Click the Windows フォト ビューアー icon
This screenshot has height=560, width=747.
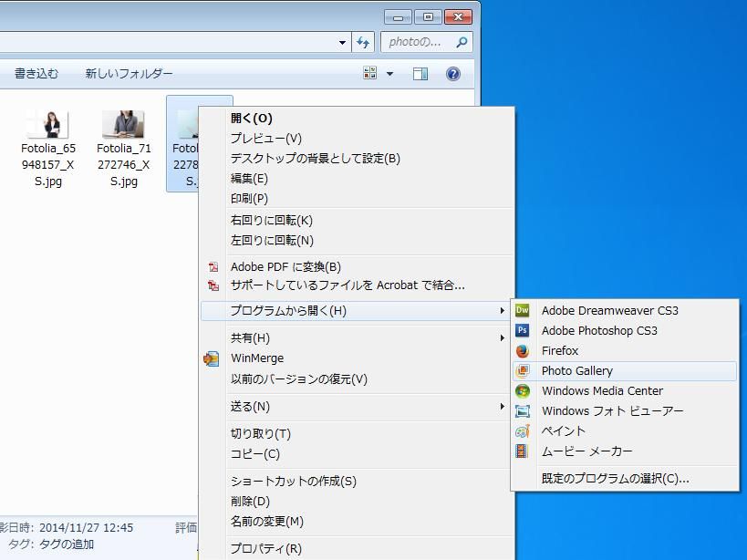pyautogui.click(x=523, y=410)
